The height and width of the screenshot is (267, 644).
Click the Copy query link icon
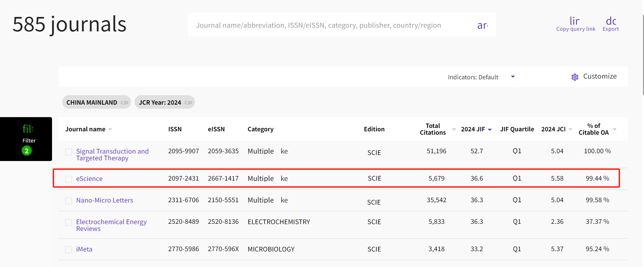[575, 21]
